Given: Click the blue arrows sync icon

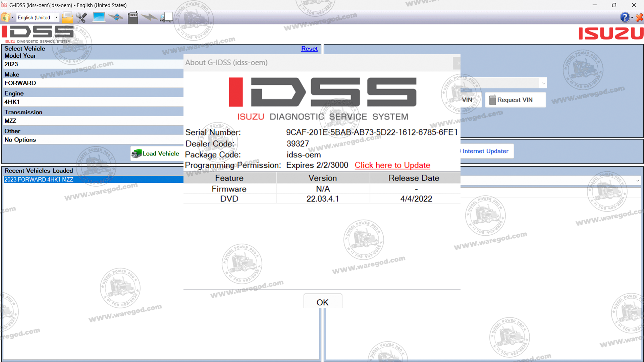Looking at the screenshot, I should point(116,17).
